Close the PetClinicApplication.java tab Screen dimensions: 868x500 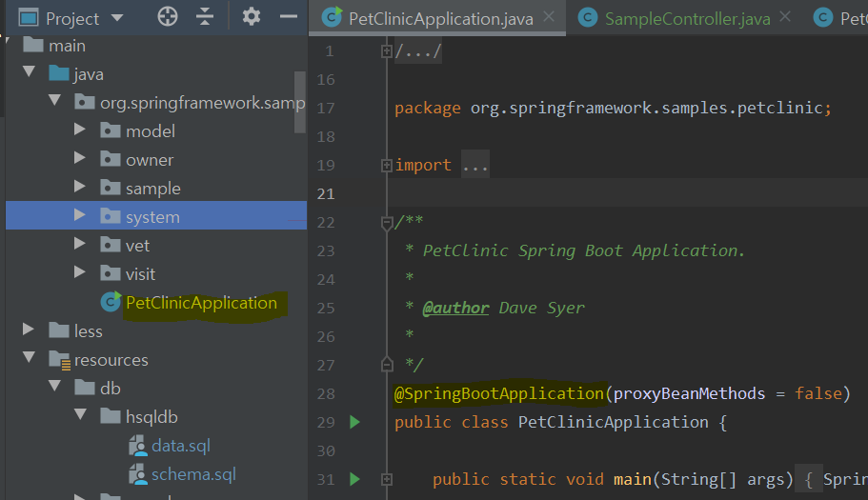[x=549, y=17]
